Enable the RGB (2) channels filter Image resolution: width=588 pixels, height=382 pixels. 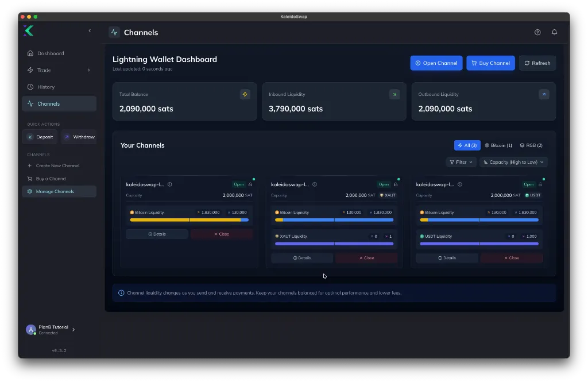tap(531, 145)
